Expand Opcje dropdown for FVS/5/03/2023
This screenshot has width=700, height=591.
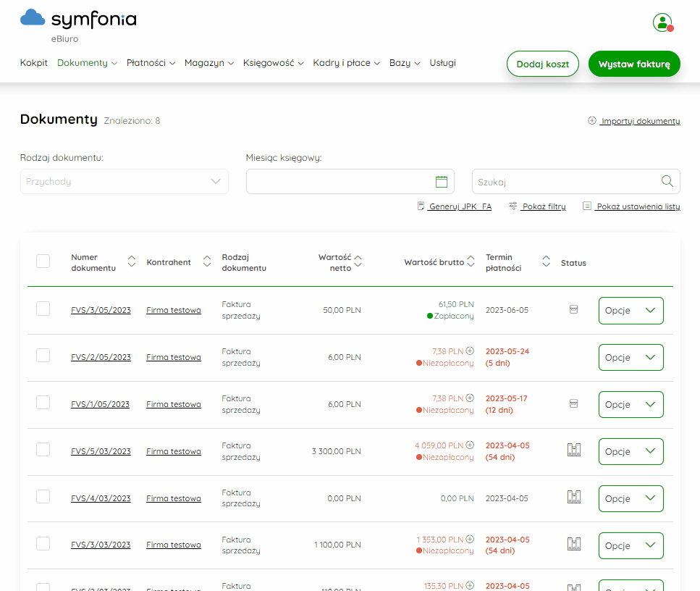click(631, 452)
